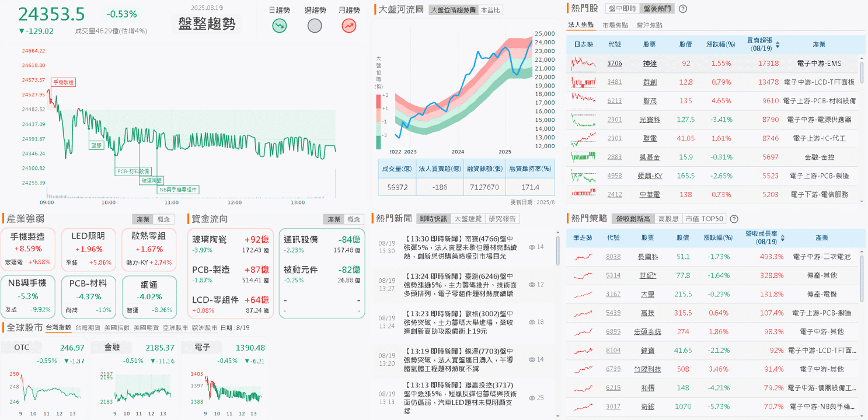Select the 高股息 strategy tab

coord(669,219)
